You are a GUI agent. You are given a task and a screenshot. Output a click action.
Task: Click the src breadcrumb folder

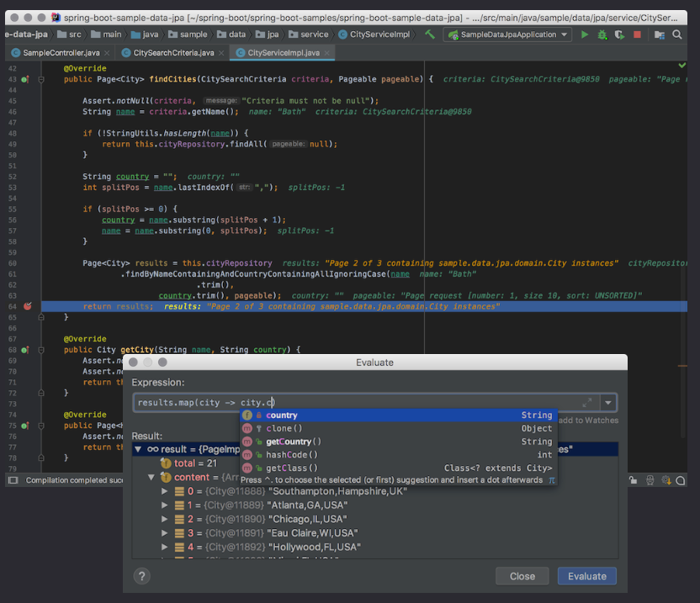tap(70, 34)
